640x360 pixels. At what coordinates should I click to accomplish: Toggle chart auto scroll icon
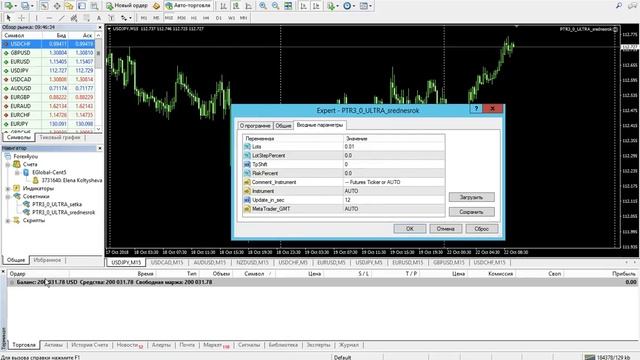click(x=304, y=6)
